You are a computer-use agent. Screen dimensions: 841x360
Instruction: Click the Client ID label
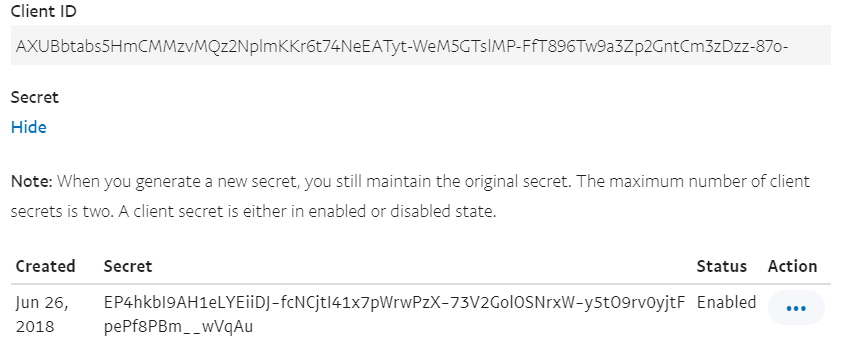(x=43, y=11)
